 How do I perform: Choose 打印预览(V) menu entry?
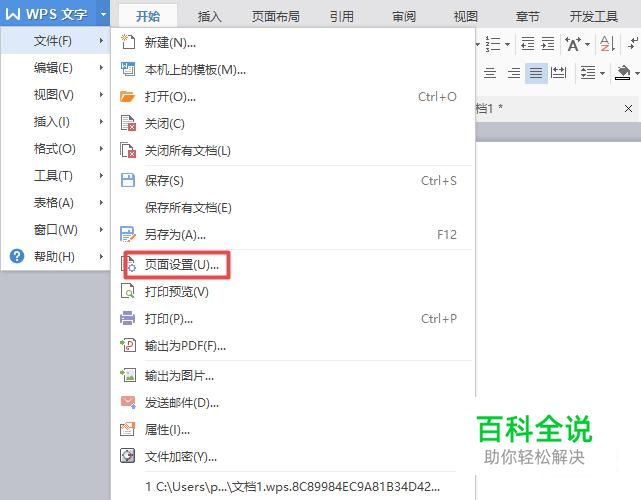tap(291, 291)
